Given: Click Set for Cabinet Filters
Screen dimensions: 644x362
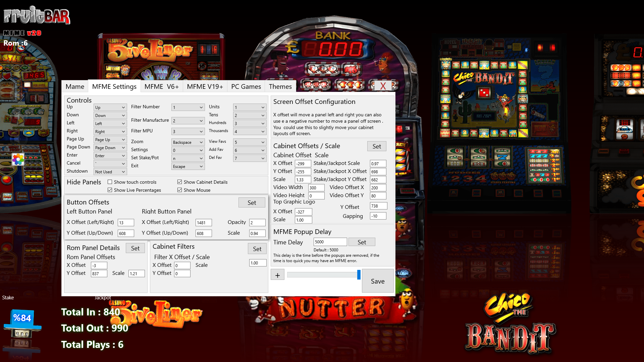Looking at the screenshot, I should click(x=257, y=249).
